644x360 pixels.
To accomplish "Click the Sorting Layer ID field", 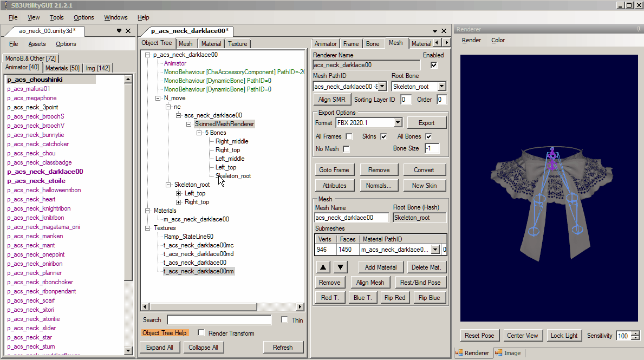I will tap(406, 100).
